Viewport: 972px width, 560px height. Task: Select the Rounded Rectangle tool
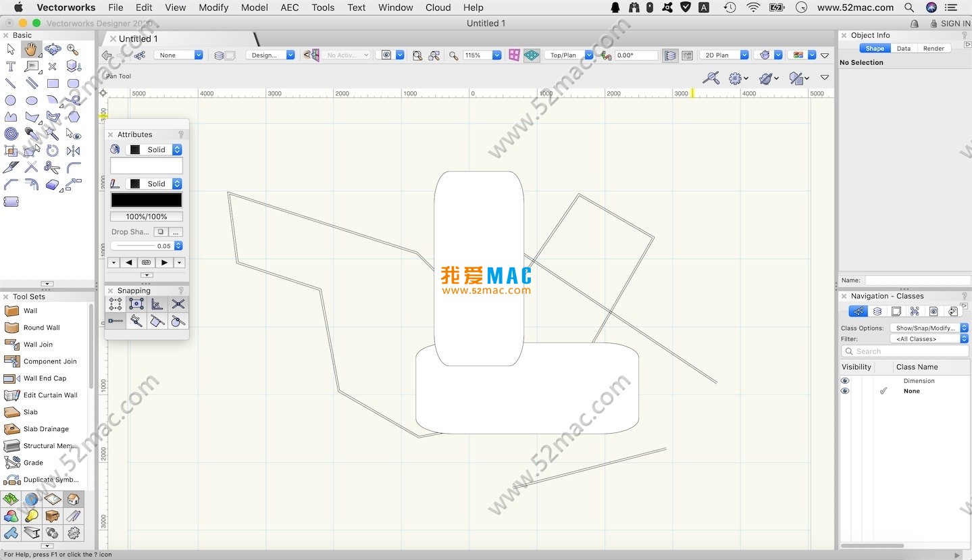[x=73, y=84]
